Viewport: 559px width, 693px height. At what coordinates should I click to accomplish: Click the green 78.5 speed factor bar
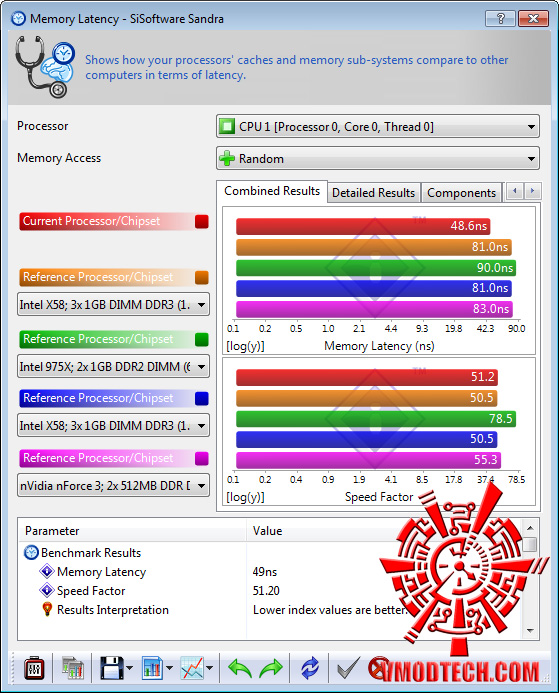click(376, 419)
